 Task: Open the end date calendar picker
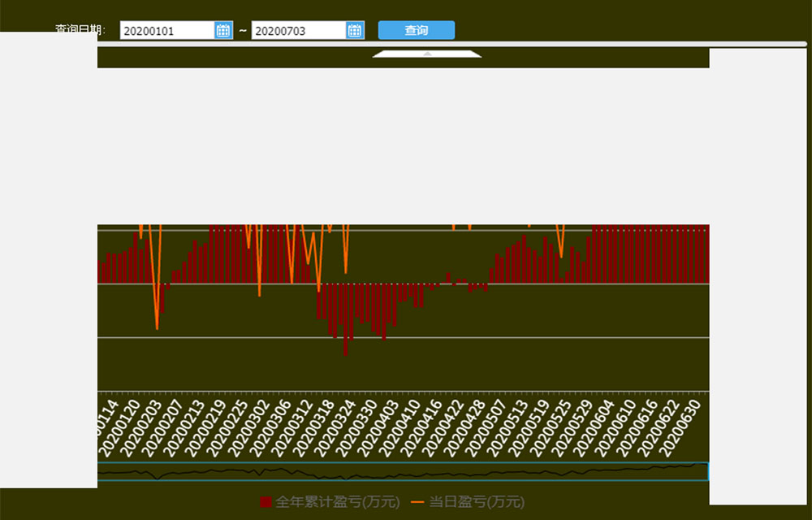355,31
